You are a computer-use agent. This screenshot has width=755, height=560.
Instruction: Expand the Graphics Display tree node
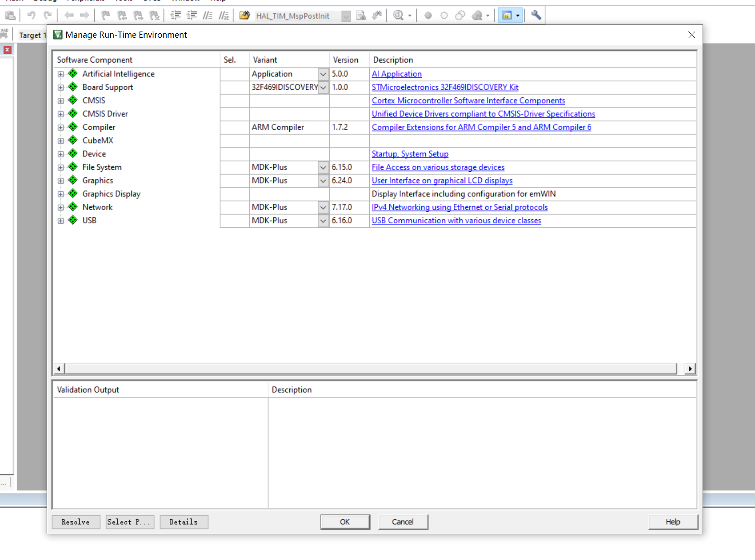[x=61, y=194]
